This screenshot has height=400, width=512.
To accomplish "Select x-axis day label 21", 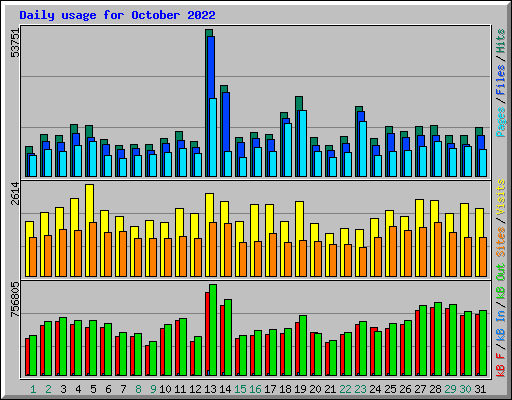I will (x=330, y=389).
